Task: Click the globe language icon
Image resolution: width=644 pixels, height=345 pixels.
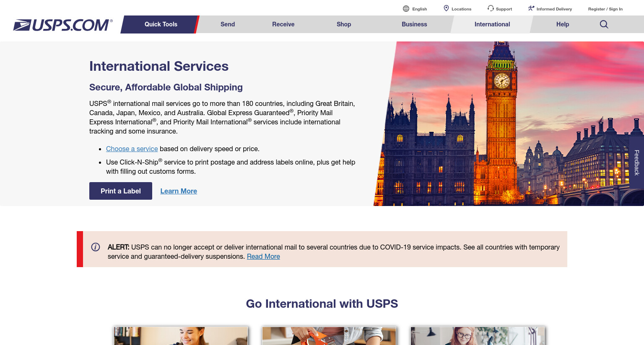Action: (406, 9)
